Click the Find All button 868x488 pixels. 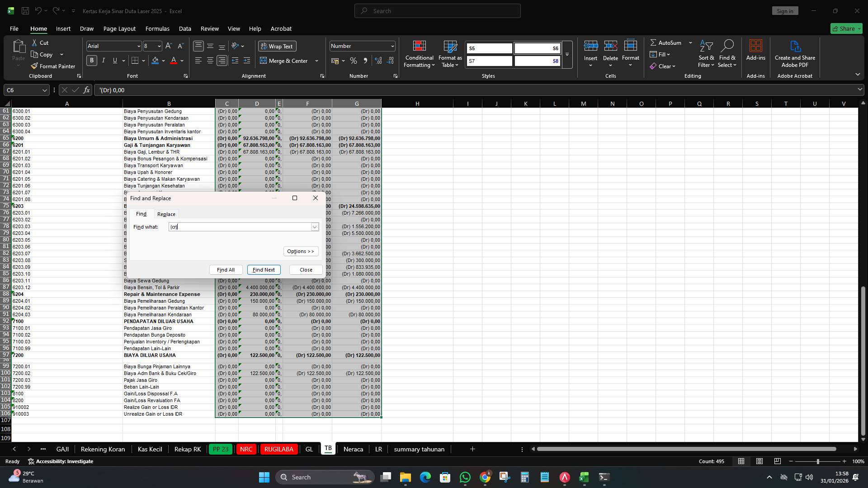pyautogui.click(x=225, y=269)
